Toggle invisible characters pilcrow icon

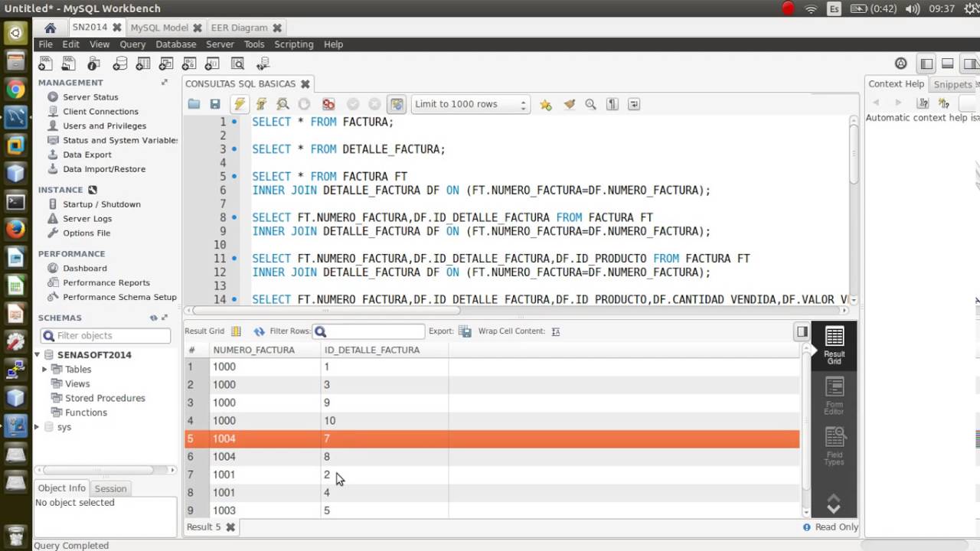coord(612,104)
